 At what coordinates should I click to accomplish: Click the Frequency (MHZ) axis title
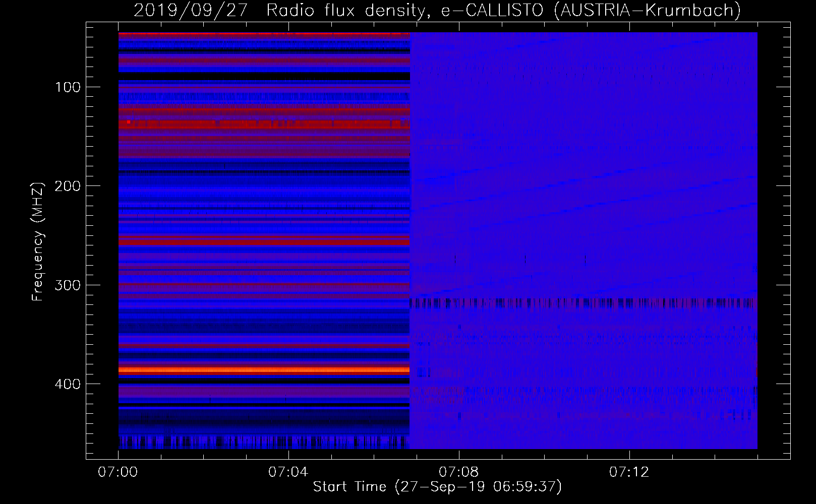[x=38, y=241]
